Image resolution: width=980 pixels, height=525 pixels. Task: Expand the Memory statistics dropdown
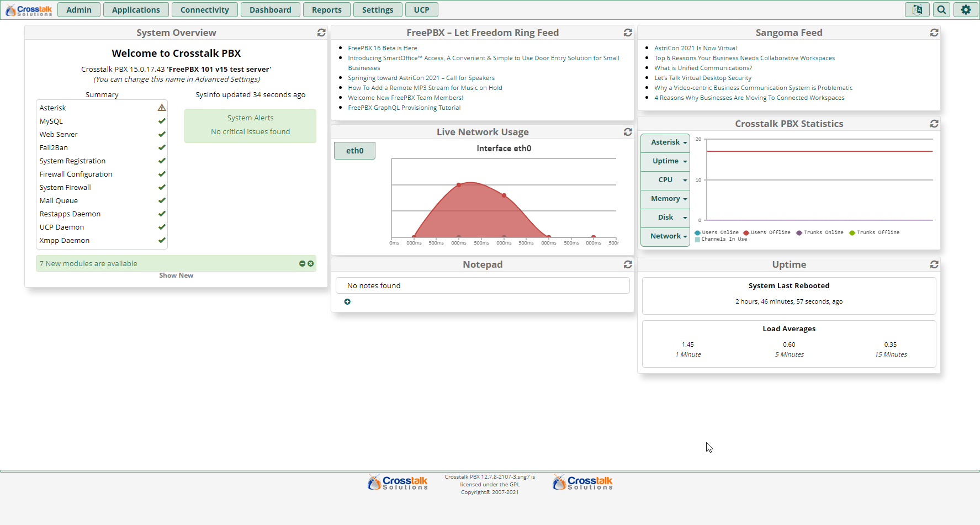(665, 199)
